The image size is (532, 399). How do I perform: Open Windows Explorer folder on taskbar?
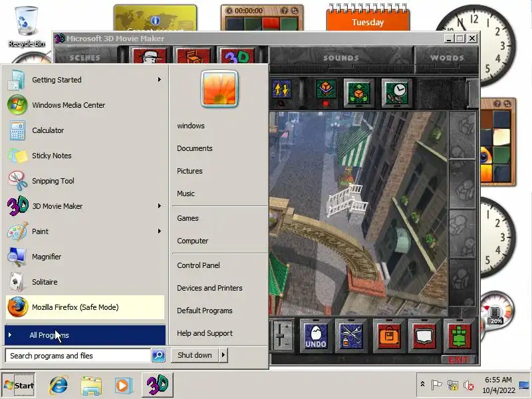point(91,386)
